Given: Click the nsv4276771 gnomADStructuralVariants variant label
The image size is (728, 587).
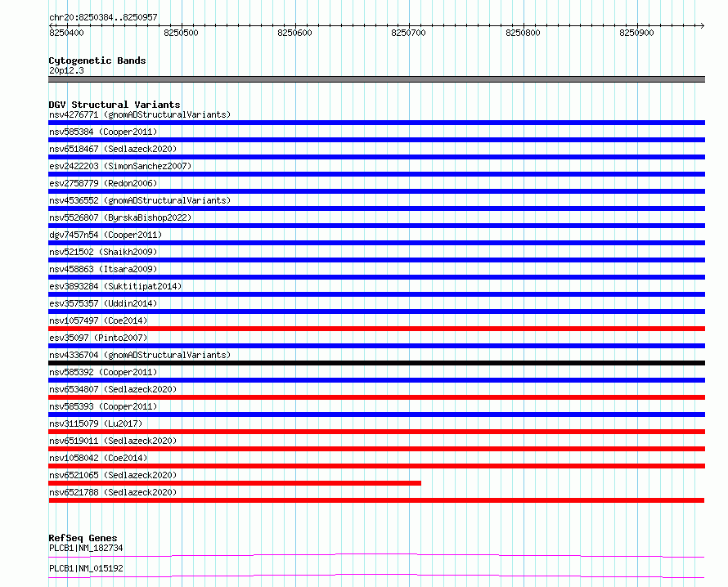Looking at the screenshot, I should (x=140, y=114).
